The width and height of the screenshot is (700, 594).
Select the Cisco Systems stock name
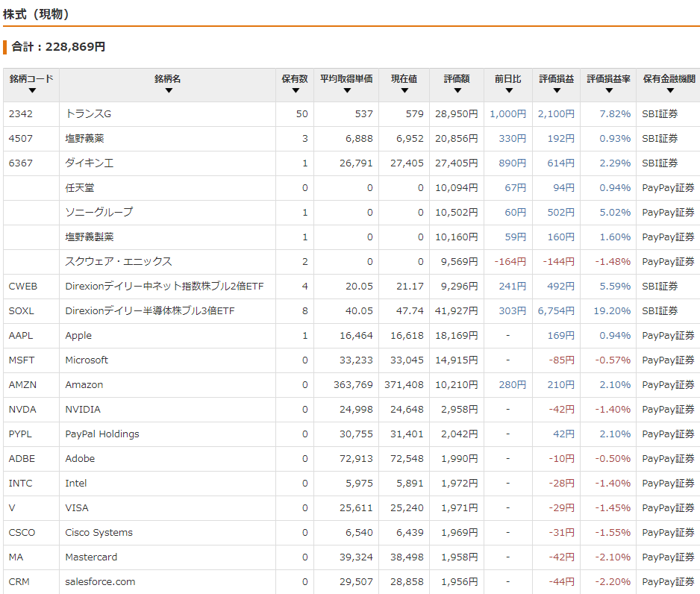(99, 532)
